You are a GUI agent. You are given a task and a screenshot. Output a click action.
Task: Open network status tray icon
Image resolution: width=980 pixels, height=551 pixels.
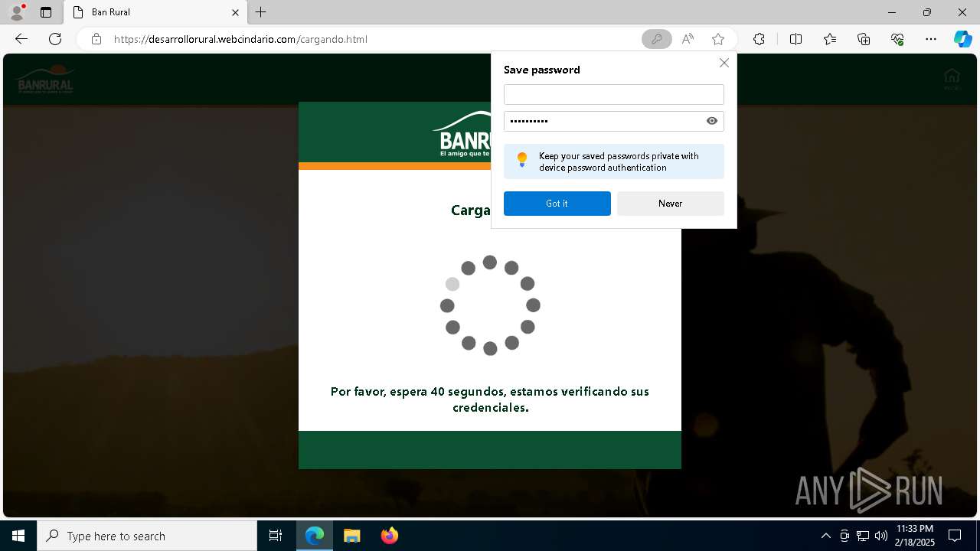tap(863, 536)
